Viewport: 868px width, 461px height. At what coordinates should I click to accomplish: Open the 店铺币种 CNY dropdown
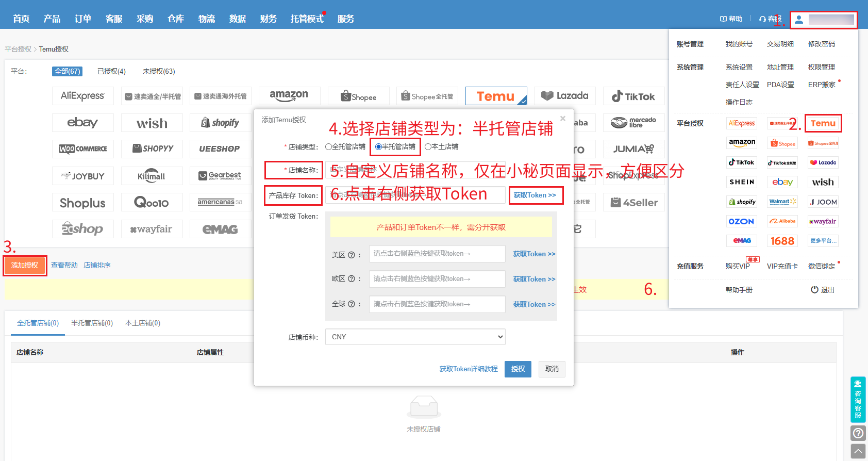click(415, 337)
